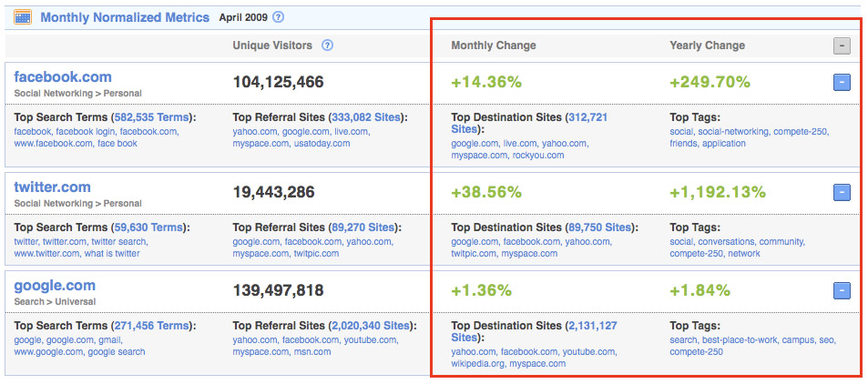The width and height of the screenshot is (868, 384).
Task: Select twitter's +1,192.13% yearly change
Action: 718,192
